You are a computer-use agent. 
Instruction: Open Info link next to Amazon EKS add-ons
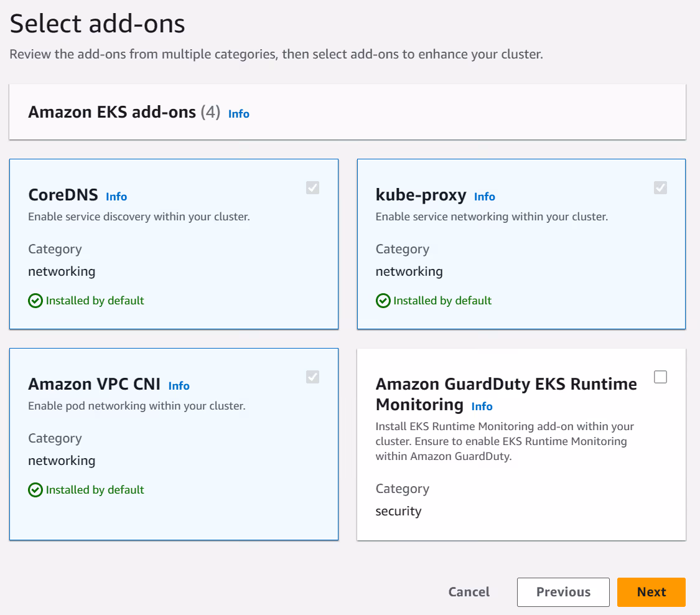click(x=239, y=114)
